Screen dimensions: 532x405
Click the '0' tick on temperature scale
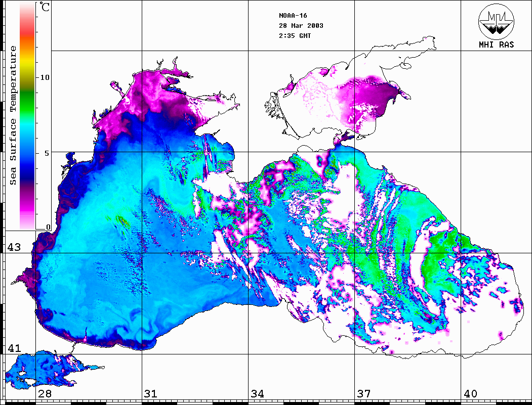[x=48, y=227]
